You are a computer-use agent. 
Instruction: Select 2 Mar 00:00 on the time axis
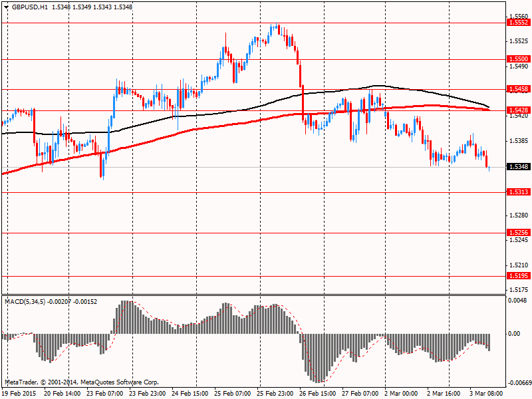coord(402,394)
